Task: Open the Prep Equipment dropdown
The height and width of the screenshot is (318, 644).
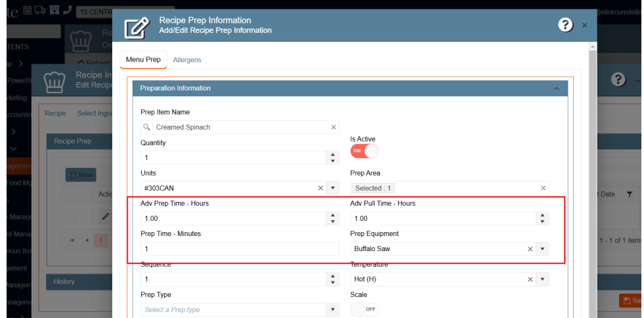Action: tap(542, 249)
